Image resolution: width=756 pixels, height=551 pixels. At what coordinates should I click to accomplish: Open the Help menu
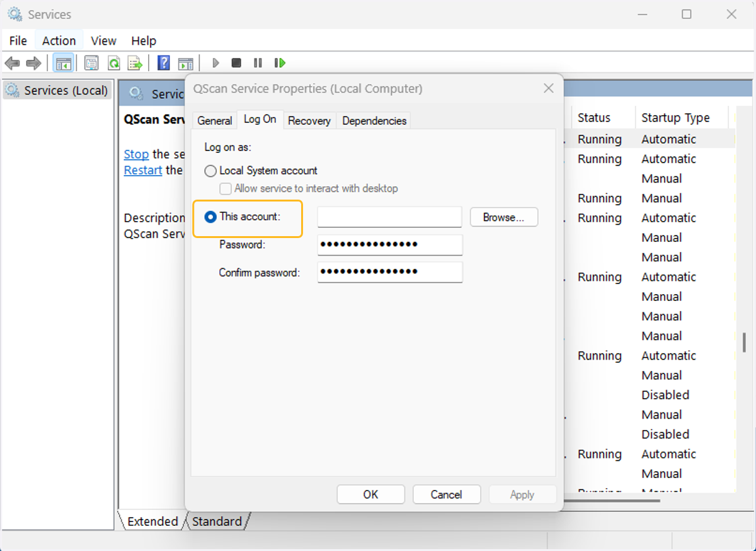point(144,40)
